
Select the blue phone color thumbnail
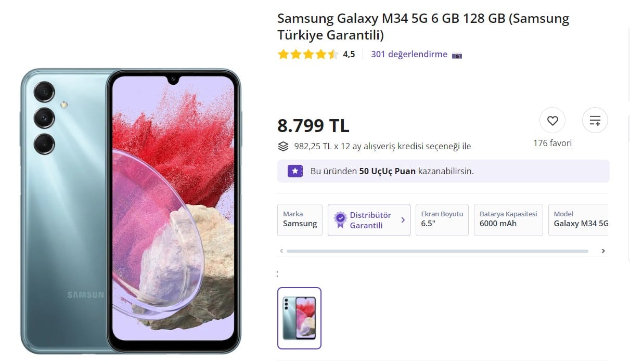point(299,318)
